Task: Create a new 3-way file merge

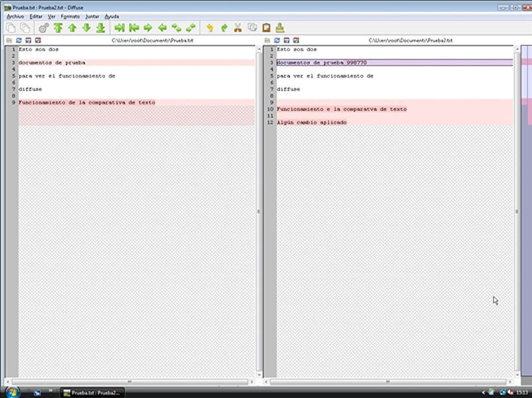Action: point(25,28)
